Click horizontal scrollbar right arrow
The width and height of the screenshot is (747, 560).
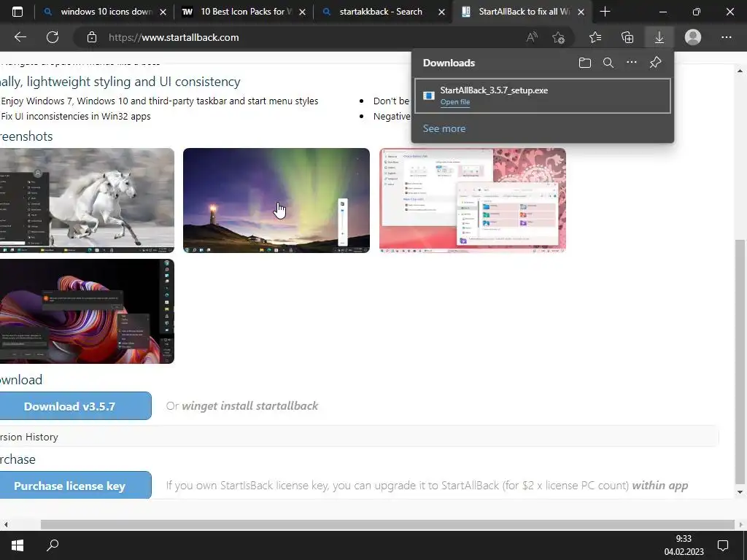(741, 525)
